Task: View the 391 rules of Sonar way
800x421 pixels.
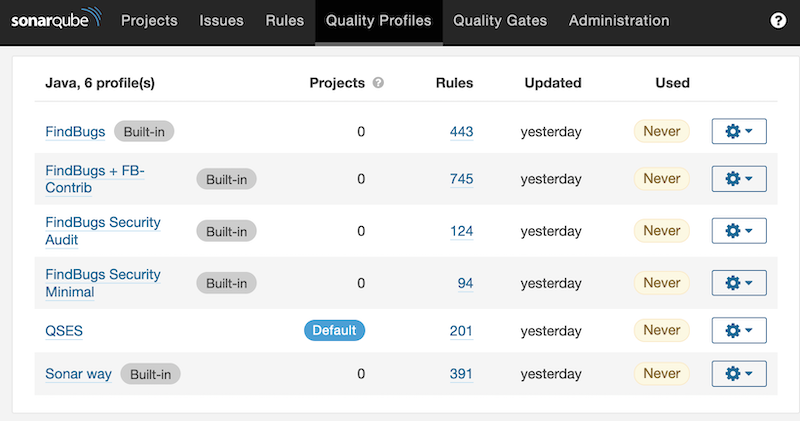Action: (x=461, y=374)
